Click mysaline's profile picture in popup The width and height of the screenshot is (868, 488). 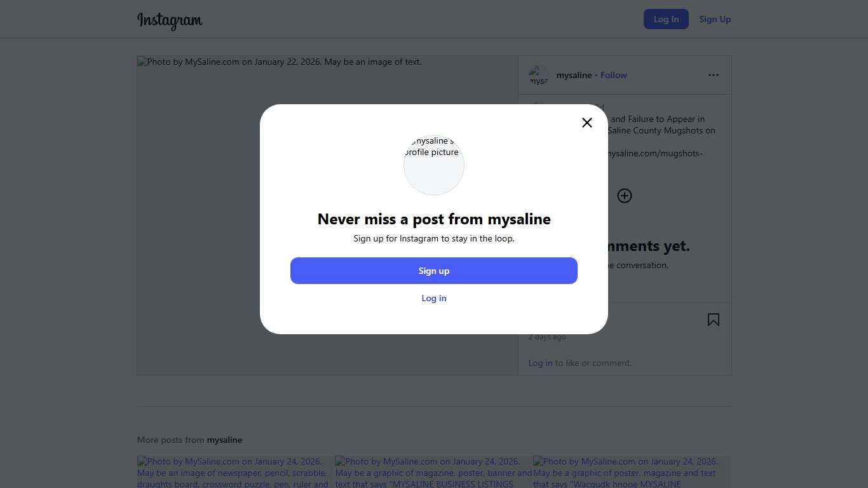(434, 165)
